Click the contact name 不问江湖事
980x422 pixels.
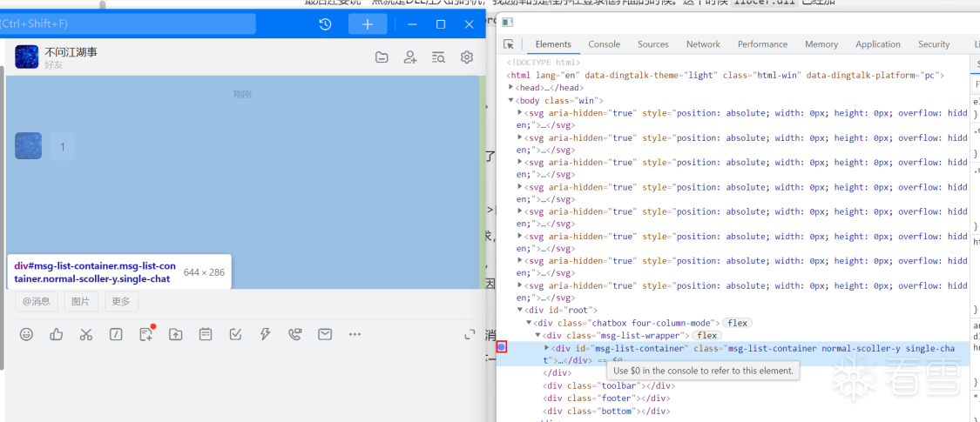(71, 52)
